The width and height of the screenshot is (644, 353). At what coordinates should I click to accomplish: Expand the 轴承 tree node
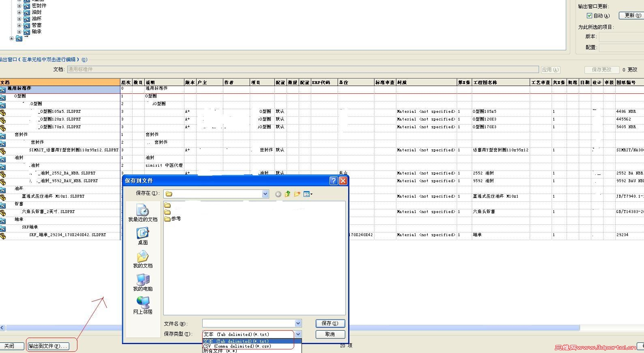pos(19,32)
